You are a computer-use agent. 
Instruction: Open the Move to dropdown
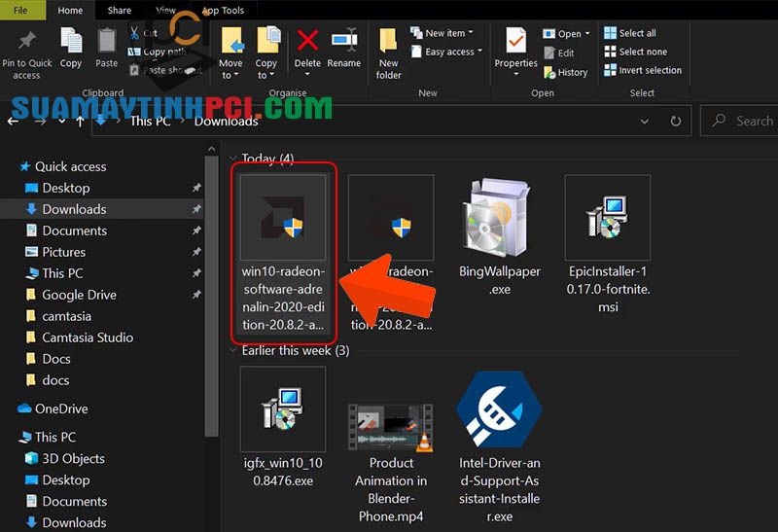(230, 68)
